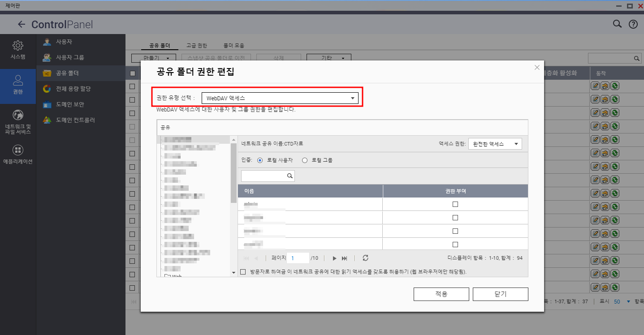Click the 삭제 button
The image size is (644, 335).
point(279,58)
